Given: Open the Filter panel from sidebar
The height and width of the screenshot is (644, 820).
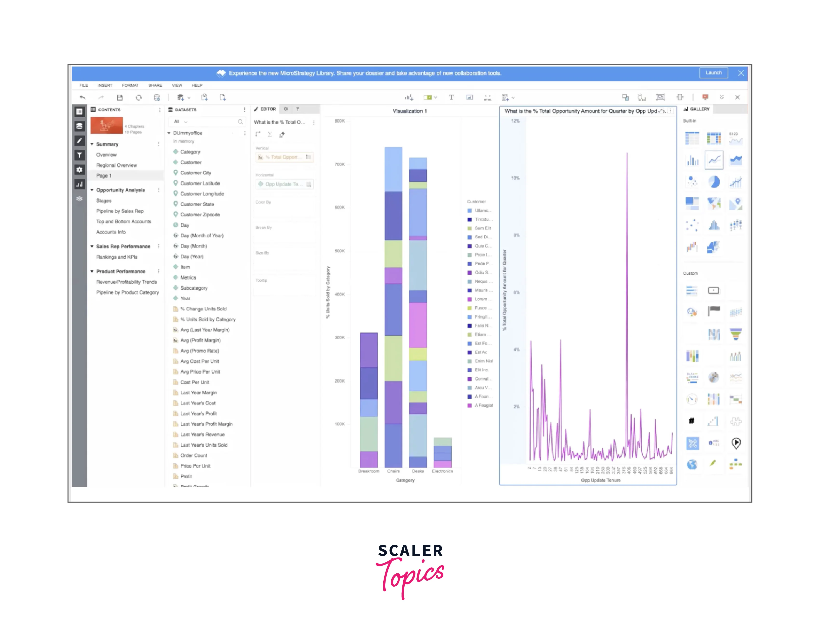Looking at the screenshot, I should click(79, 155).
